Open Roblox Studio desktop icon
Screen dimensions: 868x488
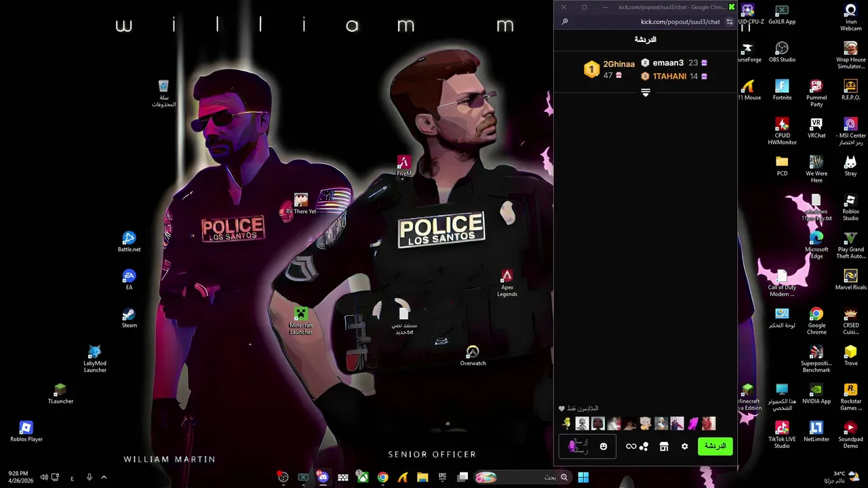coord(850,207)
